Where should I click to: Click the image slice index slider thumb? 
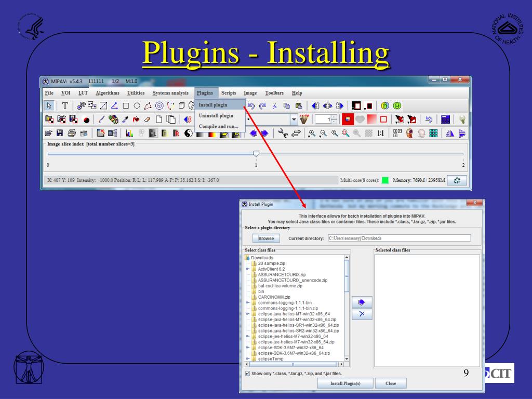[x=256, y=154]
